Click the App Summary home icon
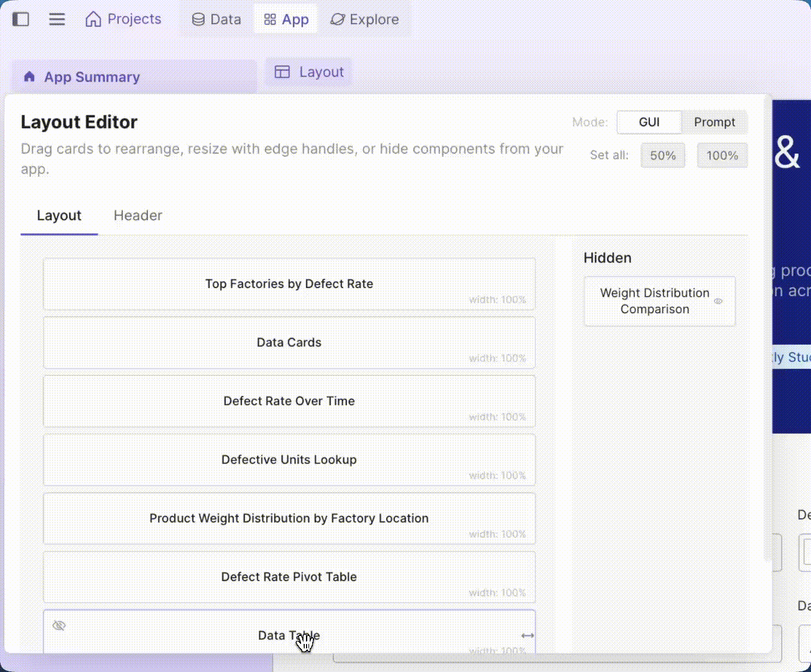The width and height of the screenshot is (811, 672). click(29, 77)
